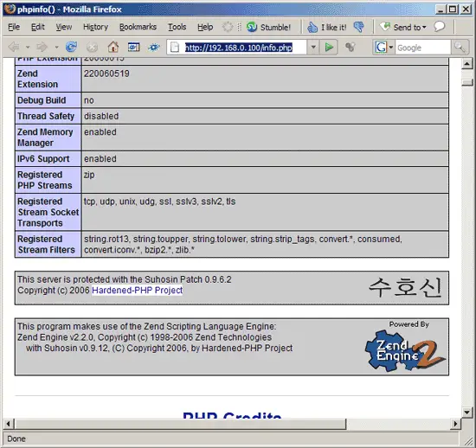Open the Google search engine dropdown
Image resolution: width=476 pixels, height=448 pixels.
pos(391,48)
